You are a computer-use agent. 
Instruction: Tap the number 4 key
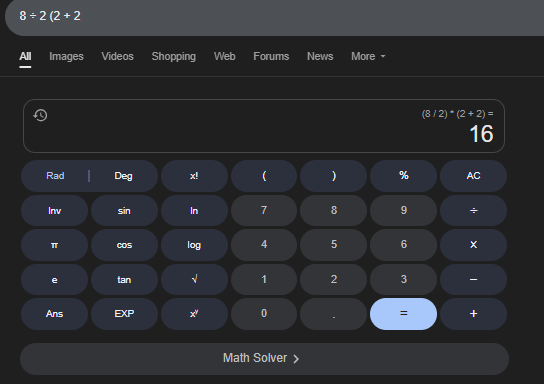[264, 245]
